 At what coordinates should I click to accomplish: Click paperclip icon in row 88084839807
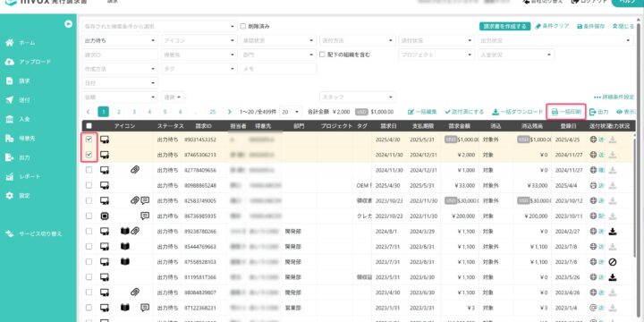(135, 292)
